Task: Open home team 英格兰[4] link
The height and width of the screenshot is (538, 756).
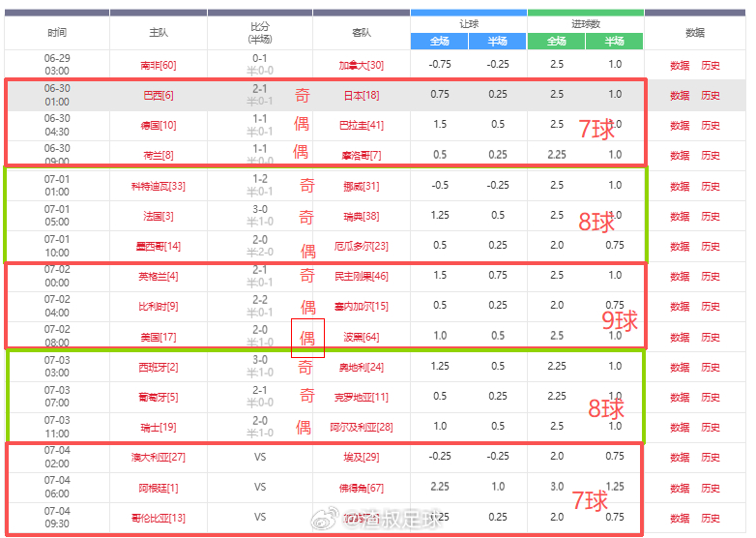Action: (x=159, y=277)
